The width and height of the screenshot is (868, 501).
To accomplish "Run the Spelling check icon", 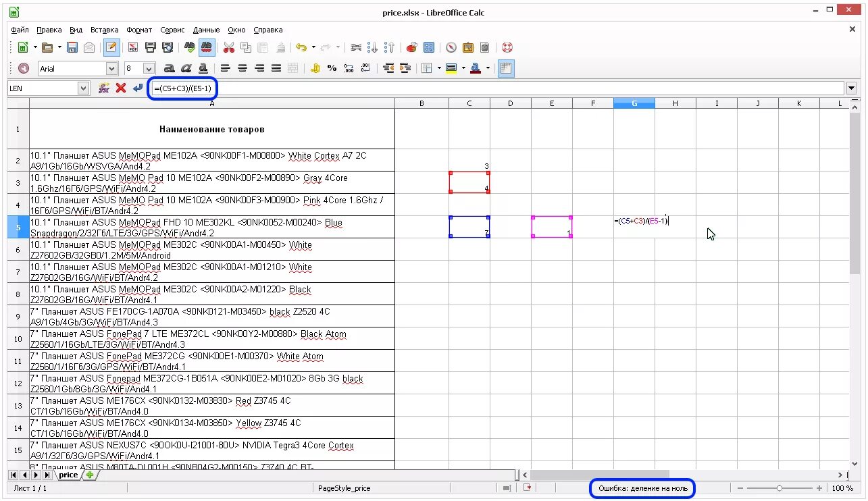I will [190, 47].
